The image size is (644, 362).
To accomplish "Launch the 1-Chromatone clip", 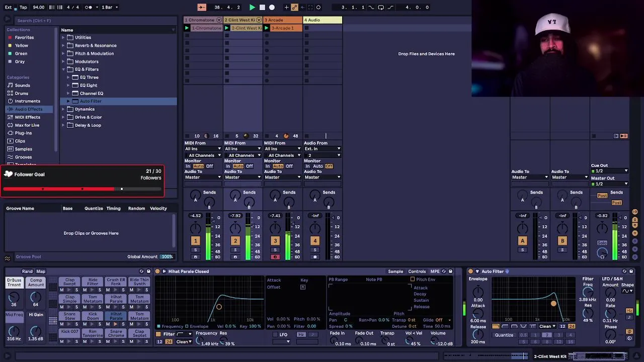I will coord(187,28).
